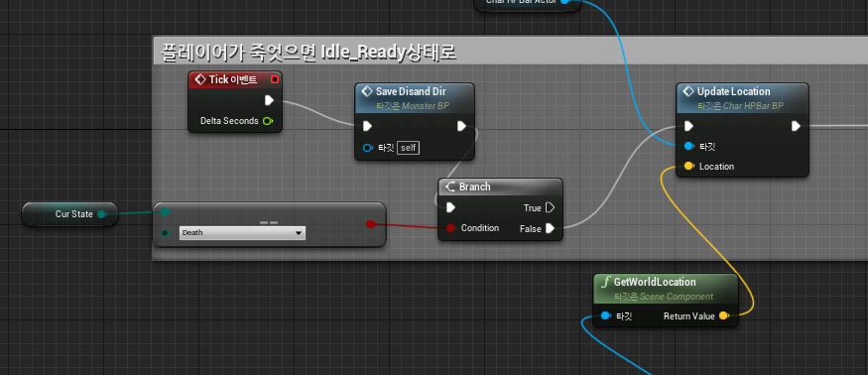Click the Location pin label
The width and height of the screenshot is (868, 375).
tap(716, 167)
